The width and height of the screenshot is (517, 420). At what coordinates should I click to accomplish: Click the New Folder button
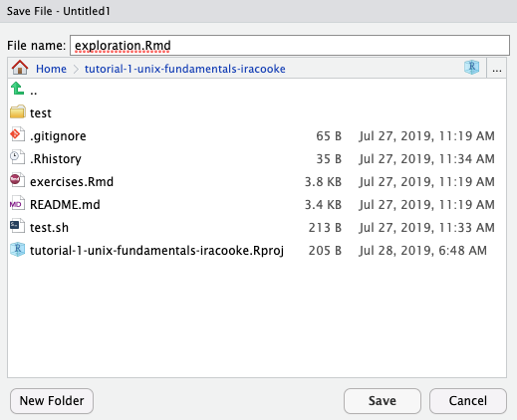point(52,401)
